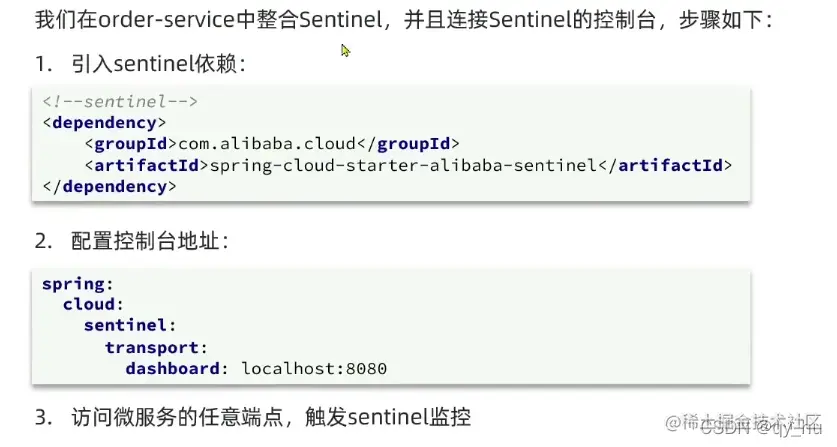
Task: Click the opening <dependency> tag
Action: coord(104,123)
